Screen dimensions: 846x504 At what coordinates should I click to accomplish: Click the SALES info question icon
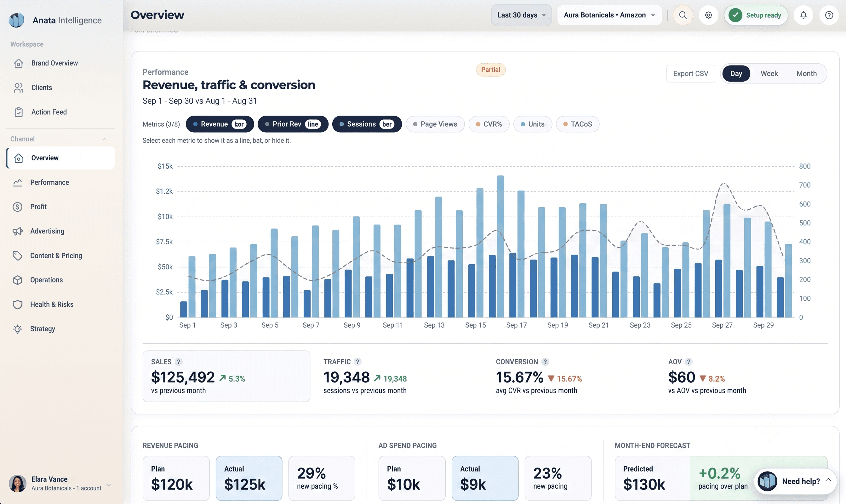(179, 362)
